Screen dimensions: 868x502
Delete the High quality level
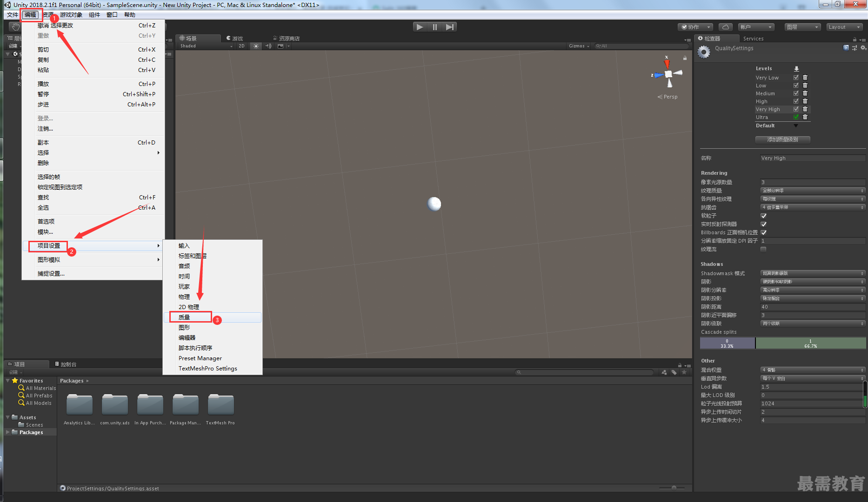pyautogui.click(x=805, y=101)
